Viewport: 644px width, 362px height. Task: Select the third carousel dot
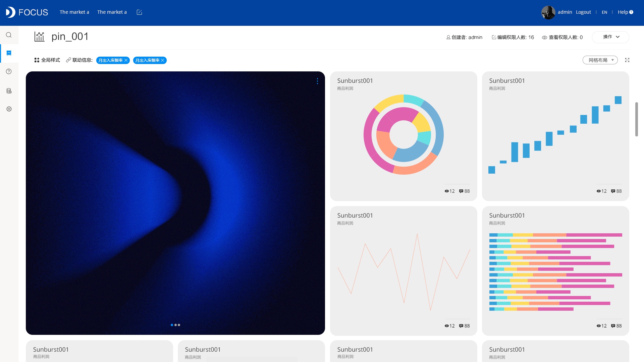pos(179,325)
